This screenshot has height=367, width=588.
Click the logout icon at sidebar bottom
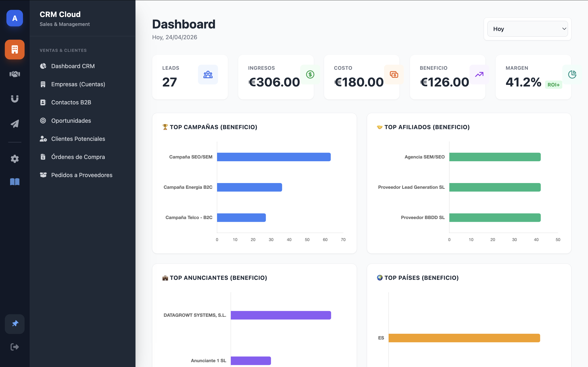[x=14, y=347]
